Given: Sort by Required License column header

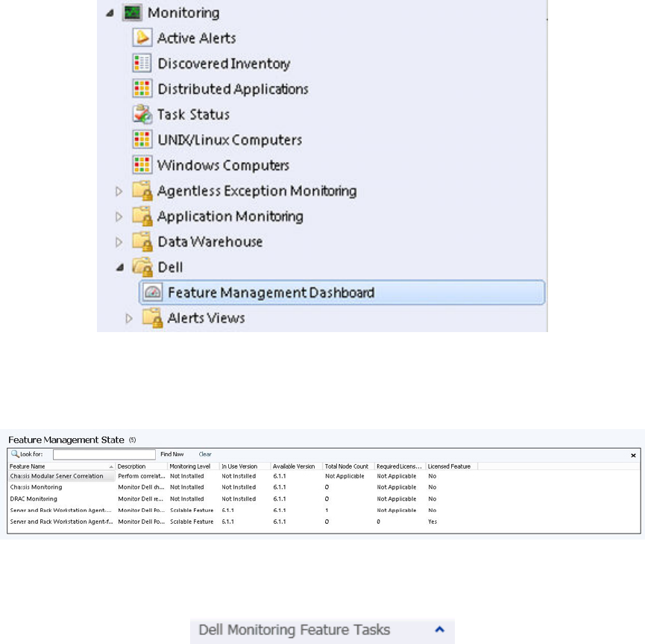Looking at the screenshot, I should click(x=400, y=466).
